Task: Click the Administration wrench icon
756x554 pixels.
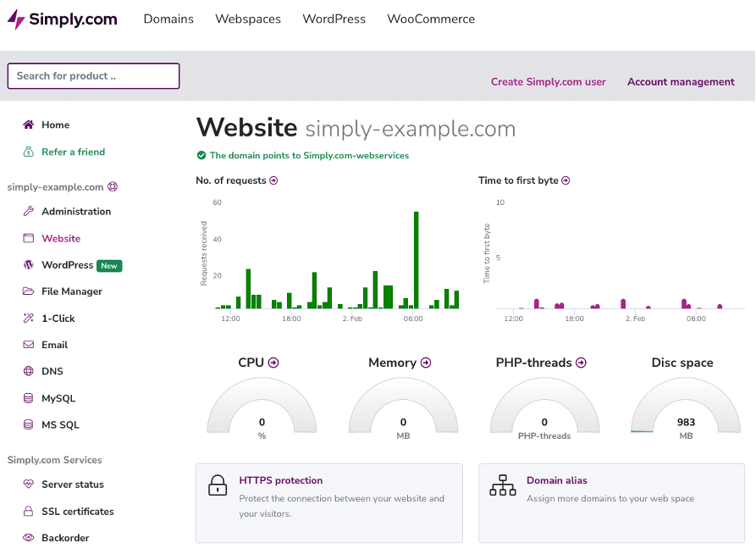Action: click(x=29, y=212)
